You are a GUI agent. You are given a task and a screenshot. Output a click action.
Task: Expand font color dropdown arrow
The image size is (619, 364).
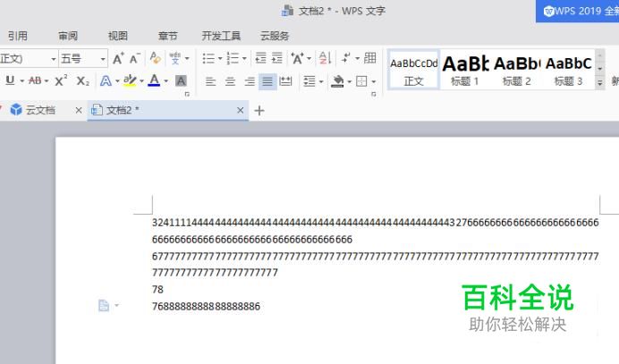165,81
